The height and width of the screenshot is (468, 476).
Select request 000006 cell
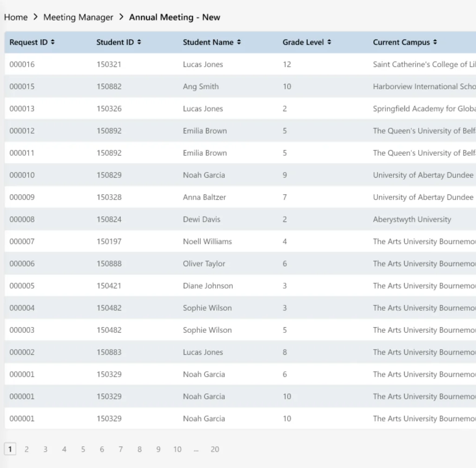click(22, 264)
